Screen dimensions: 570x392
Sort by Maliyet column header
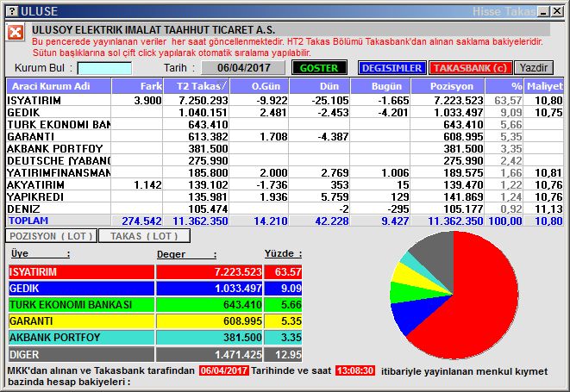click(x=544, y=86)
